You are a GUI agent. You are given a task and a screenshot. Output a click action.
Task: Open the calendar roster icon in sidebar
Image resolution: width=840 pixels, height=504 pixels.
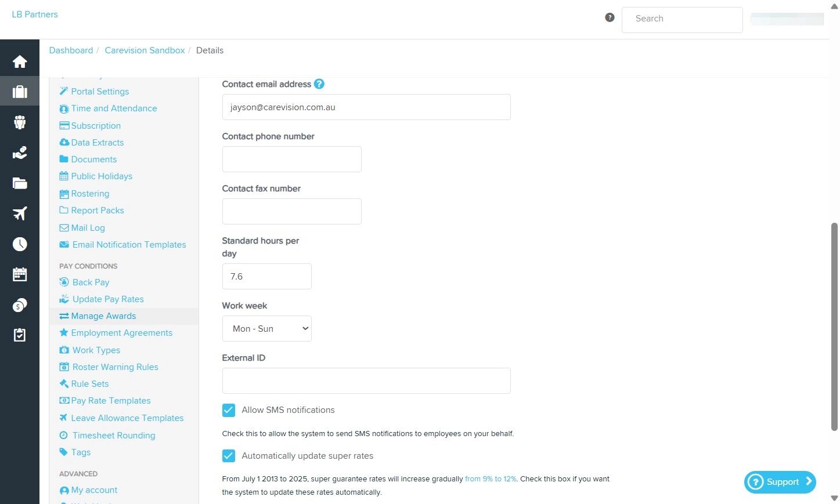pyautogui.click(x=20, y=274)
